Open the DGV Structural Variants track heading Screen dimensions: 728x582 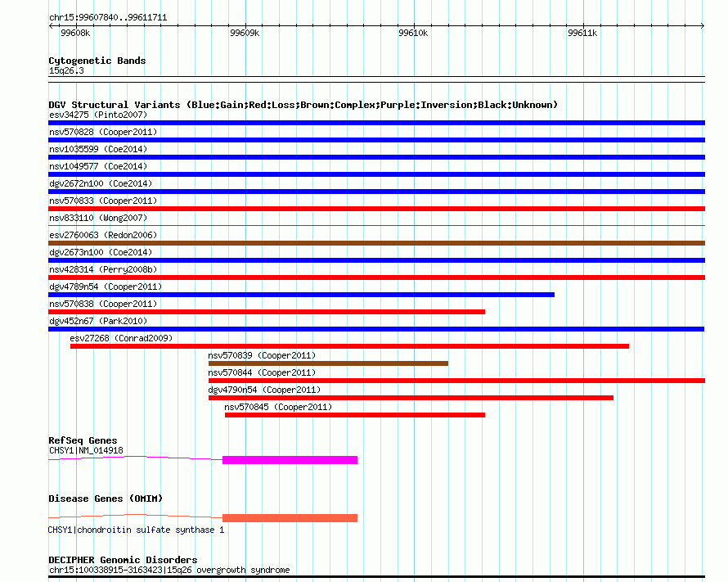[x=303, y=105]
